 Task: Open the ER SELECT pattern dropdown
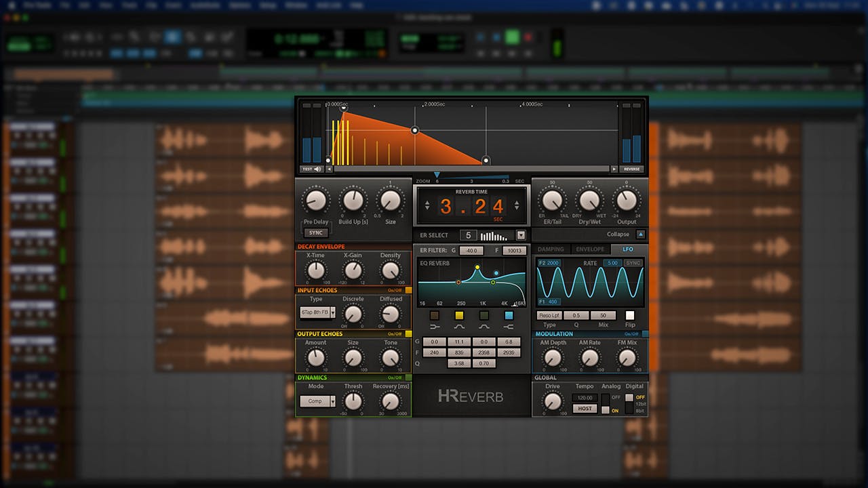[519, 235]
